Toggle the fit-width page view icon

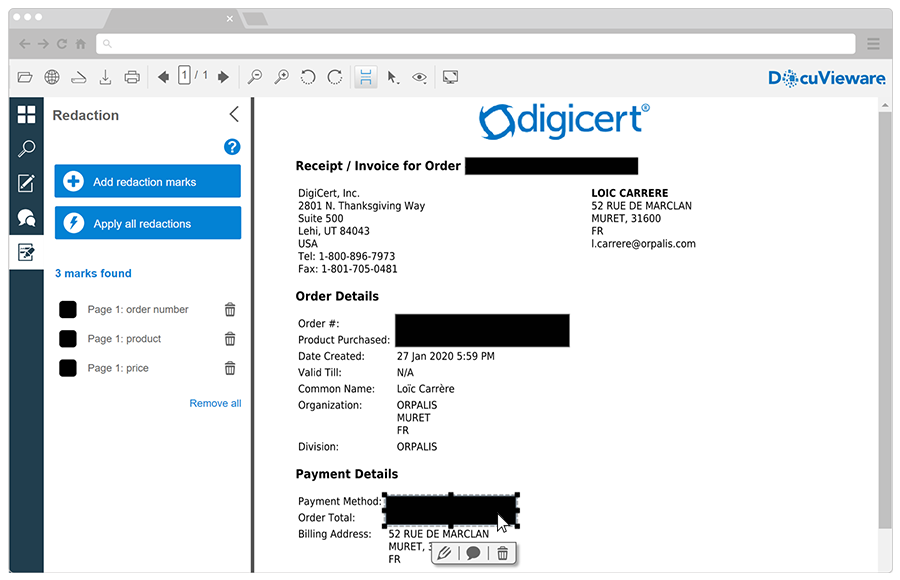click(366, 77)
